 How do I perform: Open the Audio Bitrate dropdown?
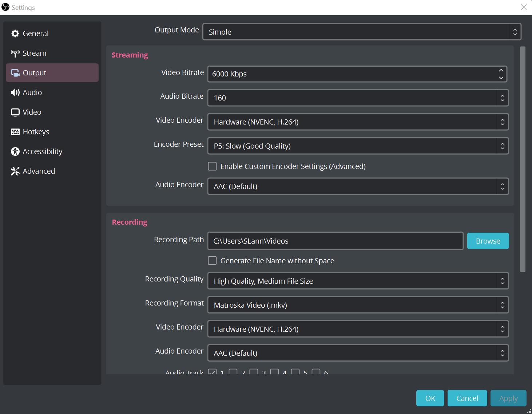tap(358, 98)
